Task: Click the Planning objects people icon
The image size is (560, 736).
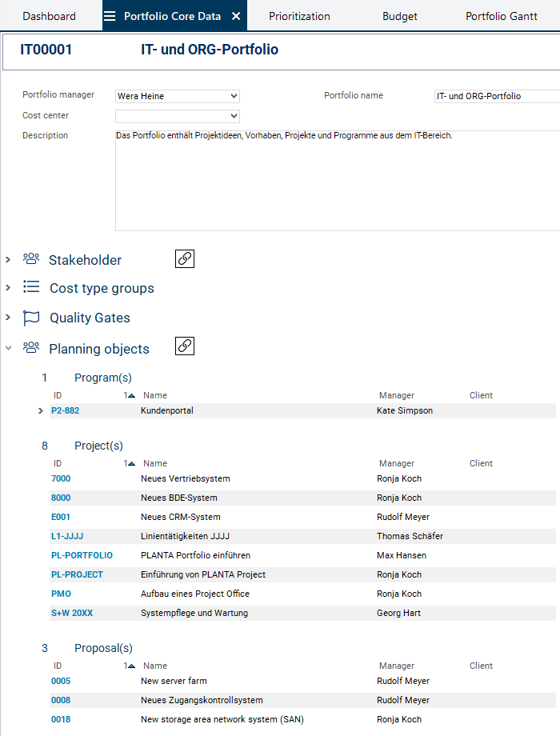Action: point(31,348)
